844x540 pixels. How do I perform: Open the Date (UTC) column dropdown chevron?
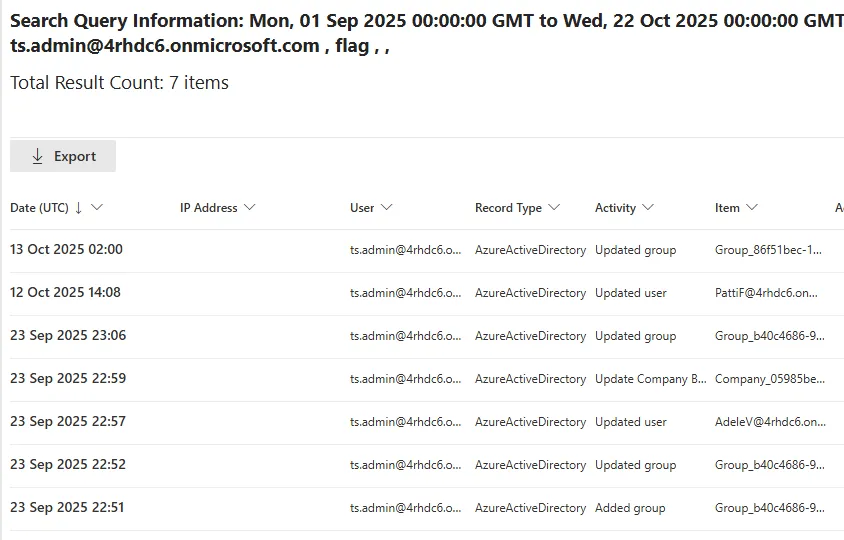[97, 208]
